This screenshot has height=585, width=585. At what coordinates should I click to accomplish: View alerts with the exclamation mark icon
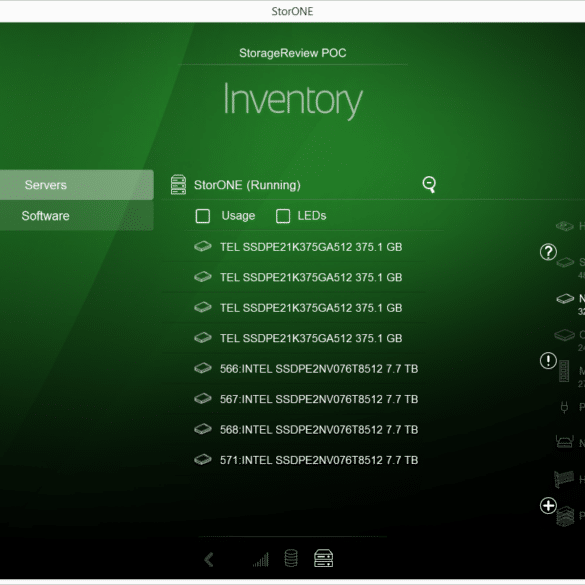pos(548,360)
